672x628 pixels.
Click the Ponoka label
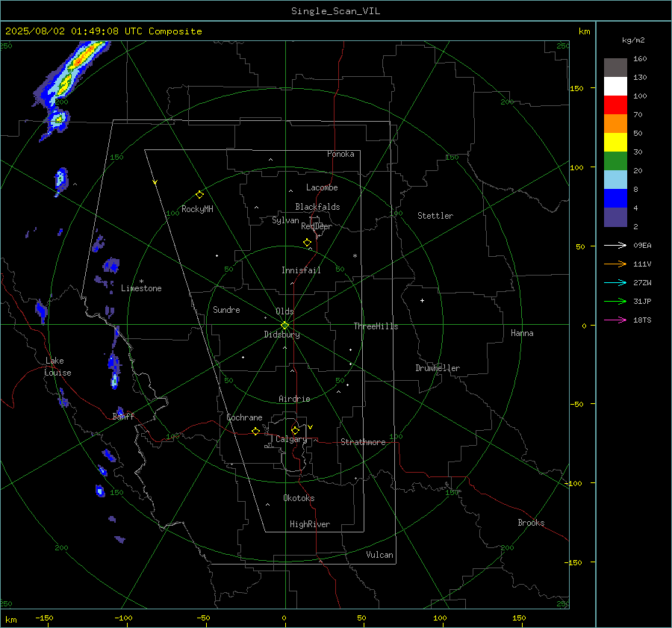coord(340,154)
